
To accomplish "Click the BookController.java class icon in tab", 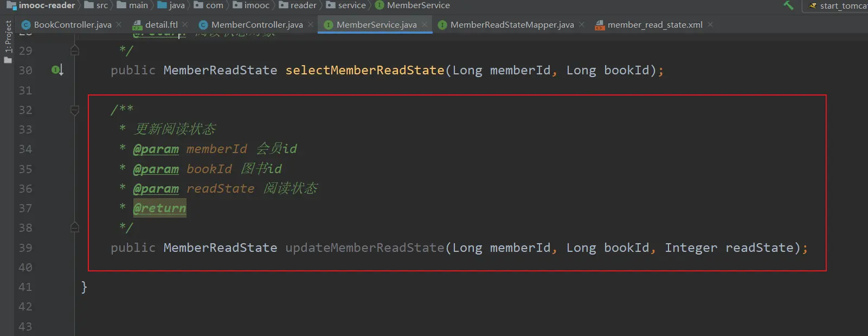I will pos(25,25).
